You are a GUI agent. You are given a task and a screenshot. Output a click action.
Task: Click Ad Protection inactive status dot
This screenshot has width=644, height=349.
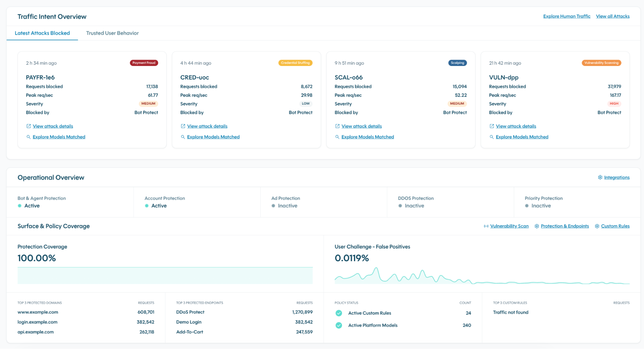tap(273, 206)
